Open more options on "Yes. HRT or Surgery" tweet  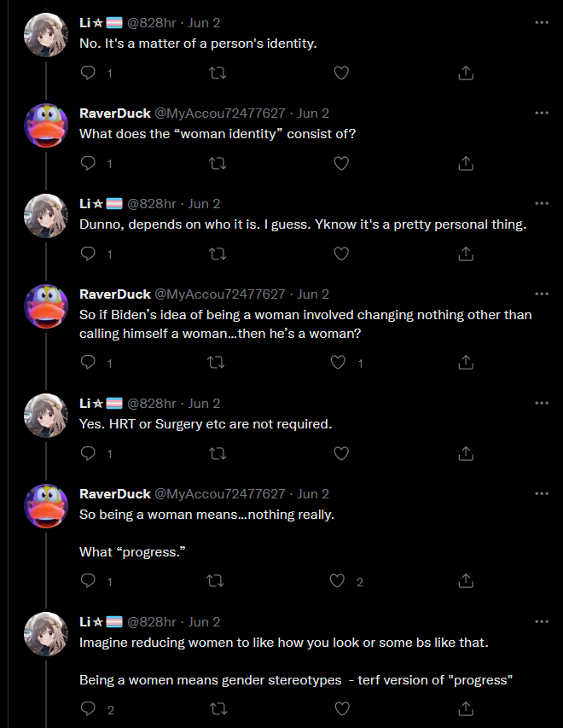[542, 403]
